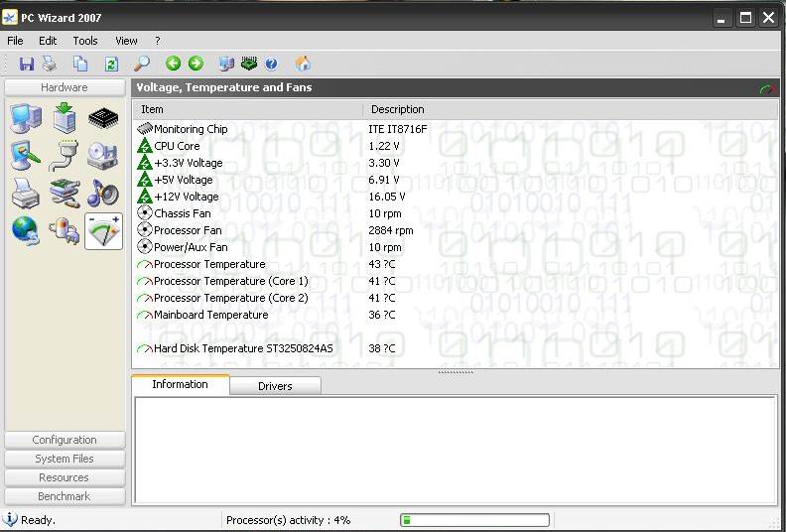Select the +5V Voltage row
This screenshot has width=786, height=532.
[456, 180]
